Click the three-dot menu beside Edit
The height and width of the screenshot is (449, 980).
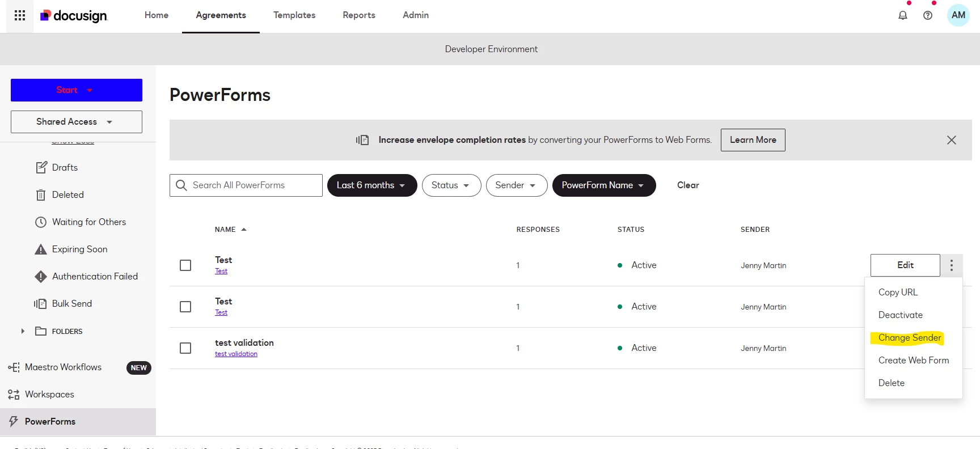[x=952, y=265]
